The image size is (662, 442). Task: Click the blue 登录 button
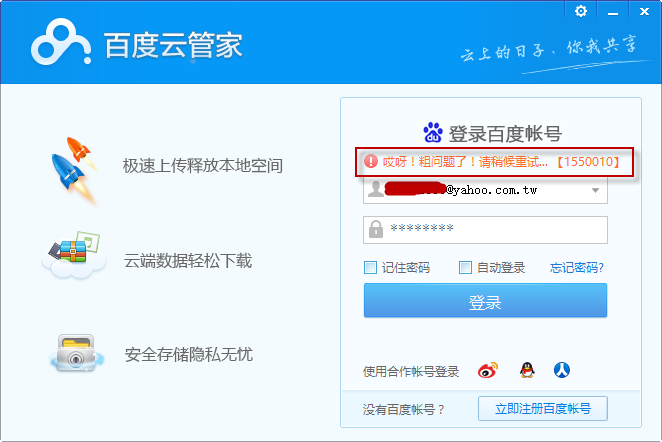point(485,300)
